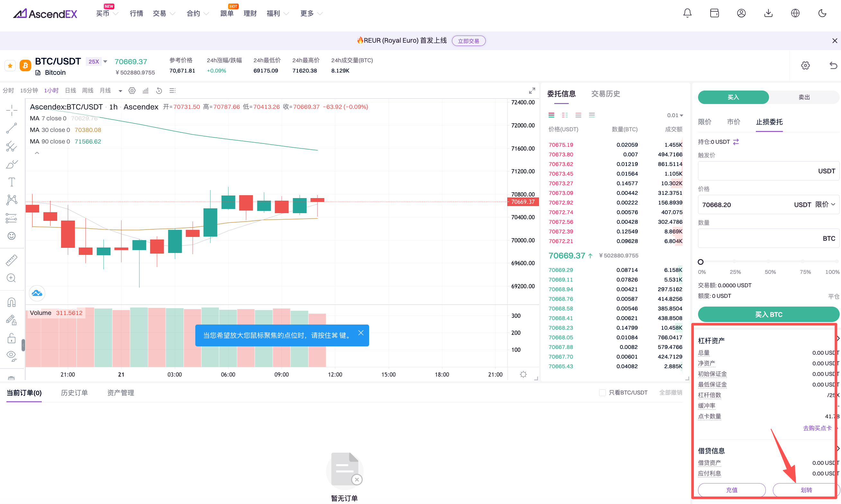The image size is (841, 504).
Task: Click the 买入 BTC button
Action: [x=768, y=315]
